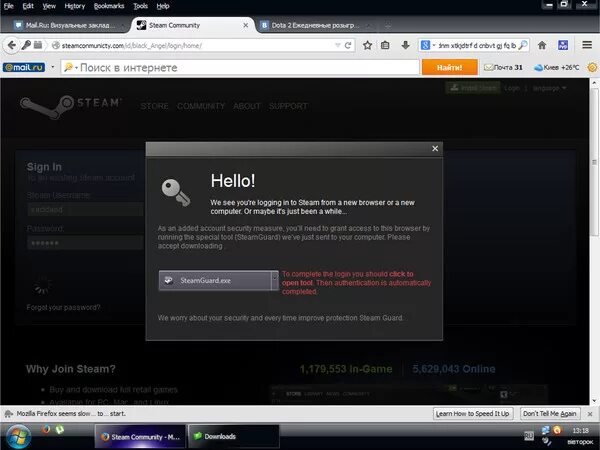Open the language dropdown on the Steam page
The image size is (600, 450).
coord(549,88)
